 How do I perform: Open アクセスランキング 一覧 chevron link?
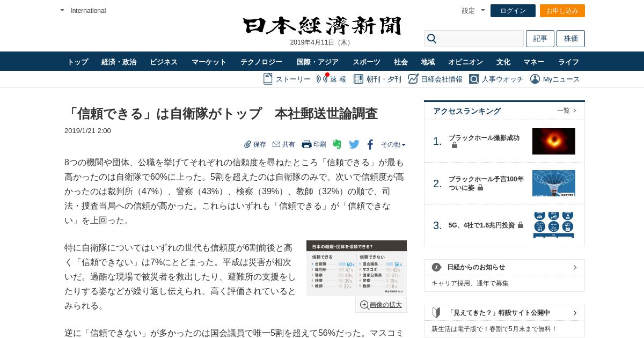tap(567, 111)
